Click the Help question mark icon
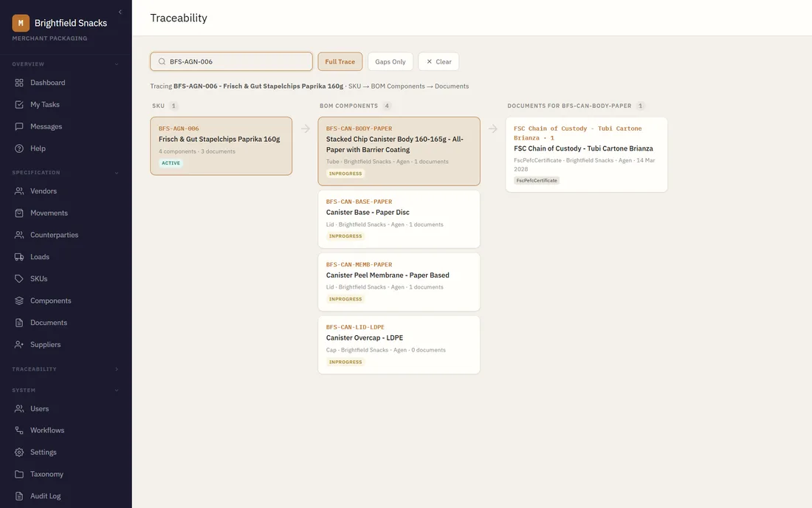This screenshot has width=812, height=508. [19, 148]
